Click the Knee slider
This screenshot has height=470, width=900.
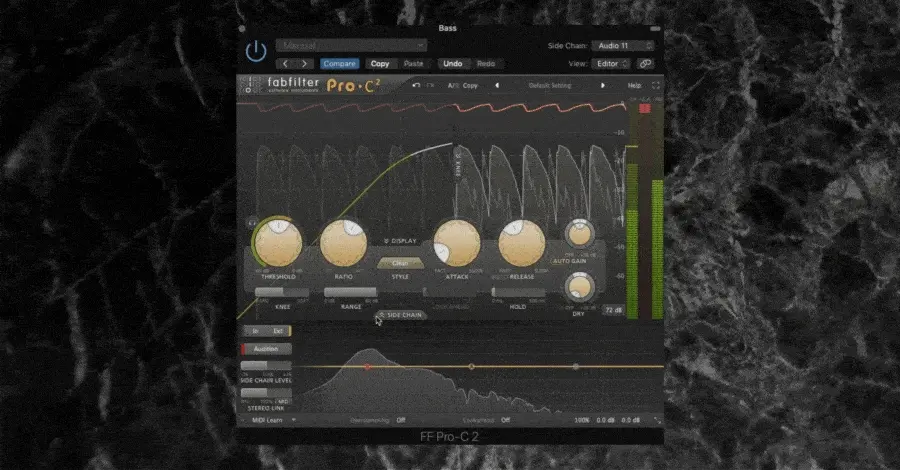282,292
